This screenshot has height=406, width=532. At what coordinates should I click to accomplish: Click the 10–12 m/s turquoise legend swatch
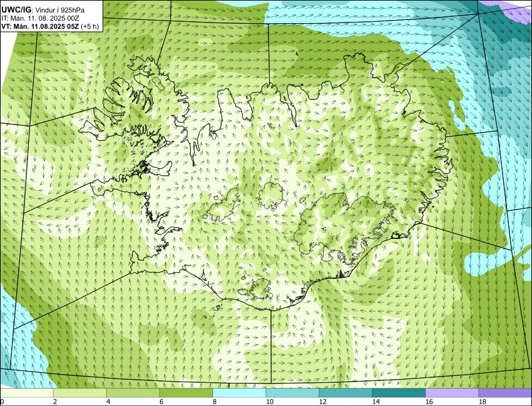292,393
